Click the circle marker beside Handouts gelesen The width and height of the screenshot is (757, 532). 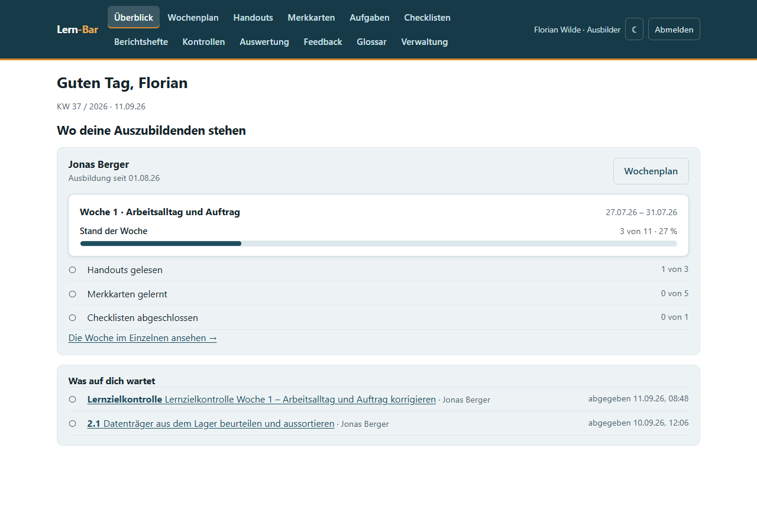tap(73, 270)
